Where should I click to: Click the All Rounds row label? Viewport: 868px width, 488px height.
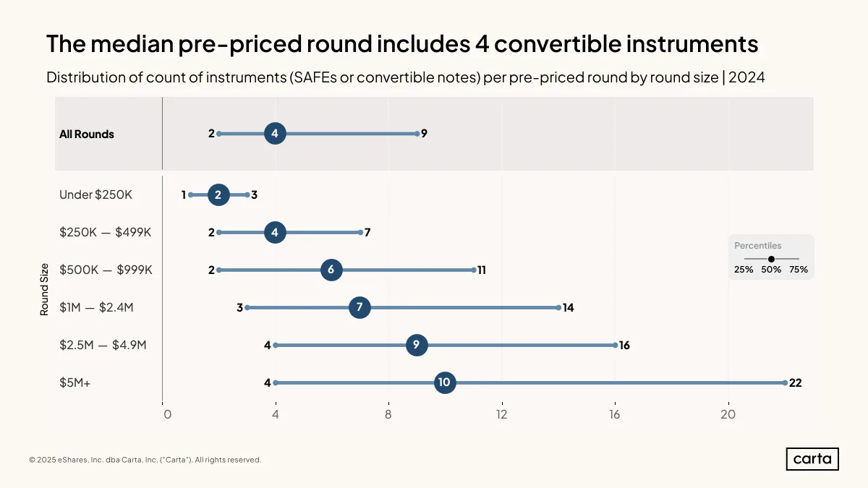coord(87,134)
